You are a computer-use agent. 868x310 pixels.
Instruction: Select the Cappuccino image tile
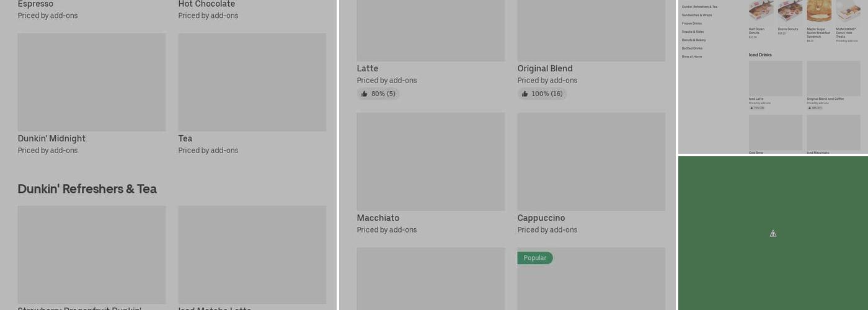[591, 161]
